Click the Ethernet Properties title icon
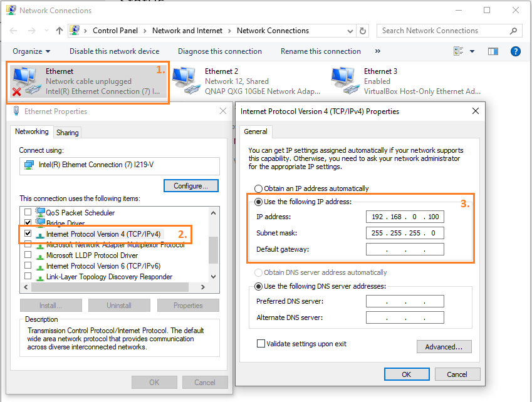This screenshot has width=532, height=402. click(16, 111)
